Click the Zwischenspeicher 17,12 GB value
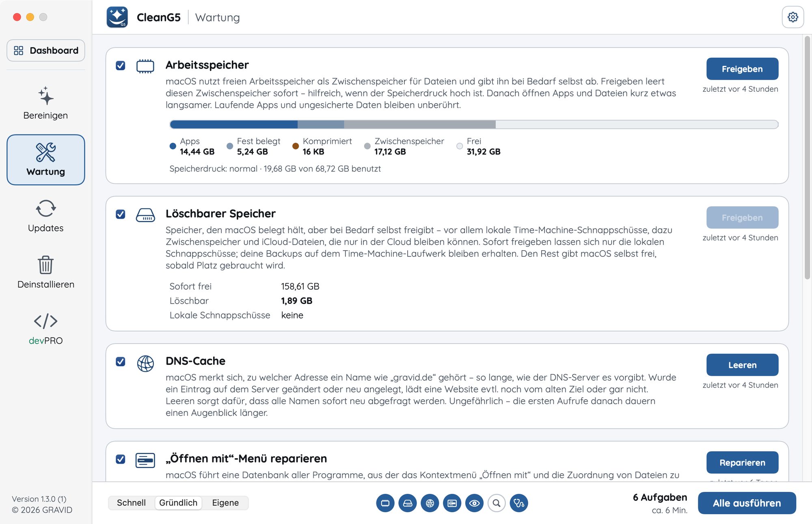The image size is (812, 524). (x=390, y=152)
